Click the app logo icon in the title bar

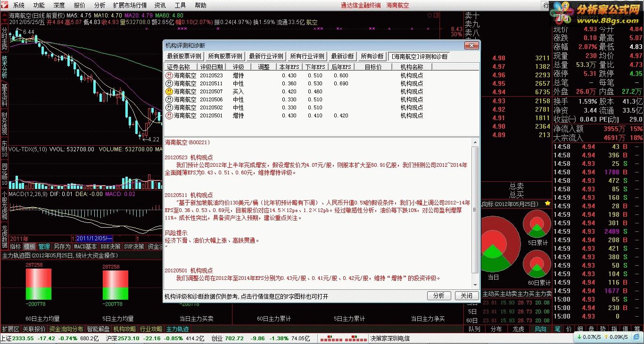tap(5, 5)
